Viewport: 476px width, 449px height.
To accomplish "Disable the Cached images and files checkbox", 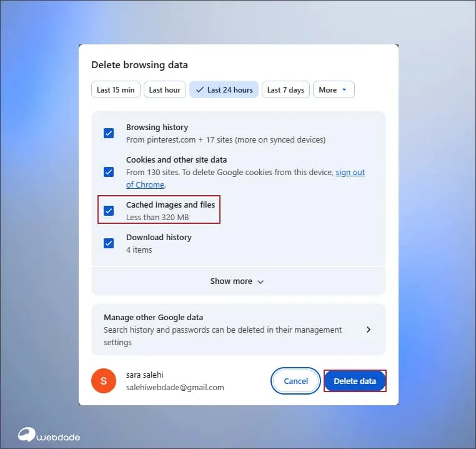I will [x=109, y=211].
